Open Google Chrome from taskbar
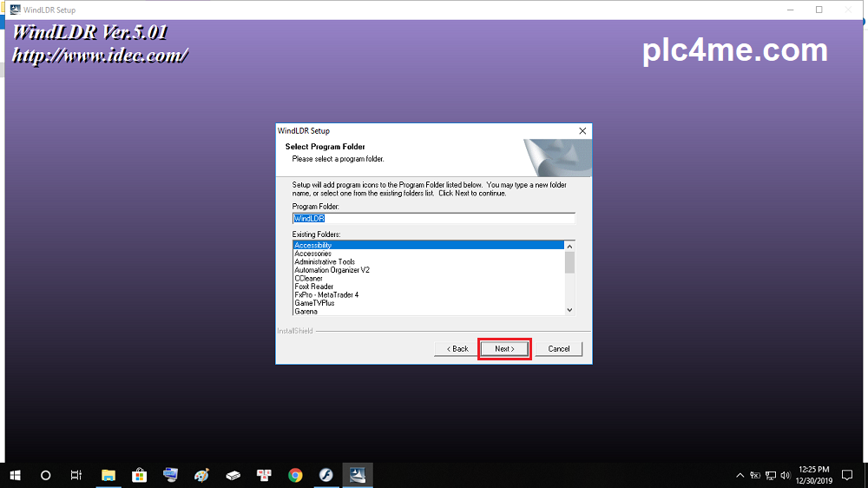 pos(295,475)
